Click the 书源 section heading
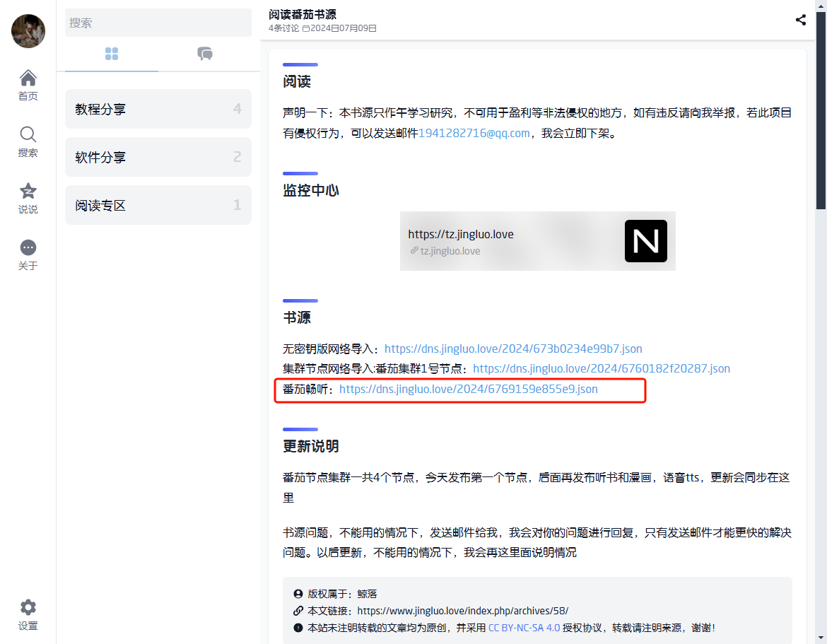The width and height of the screenshot is (827, 644). click(x=296, y=317)
